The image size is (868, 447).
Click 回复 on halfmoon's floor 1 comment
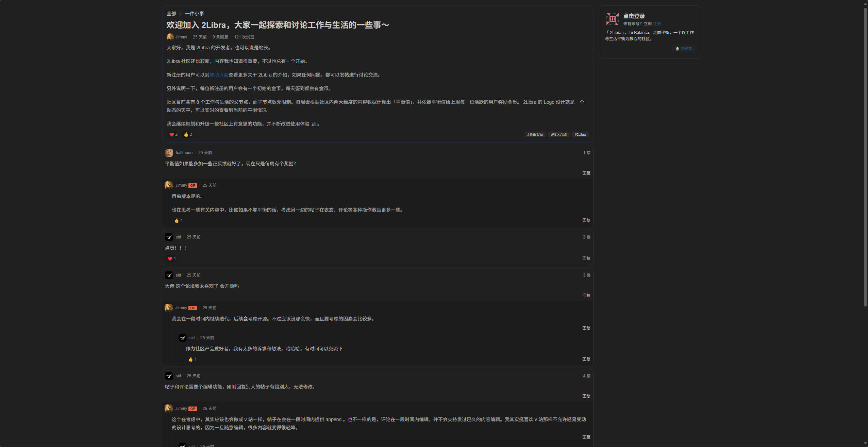586,173
